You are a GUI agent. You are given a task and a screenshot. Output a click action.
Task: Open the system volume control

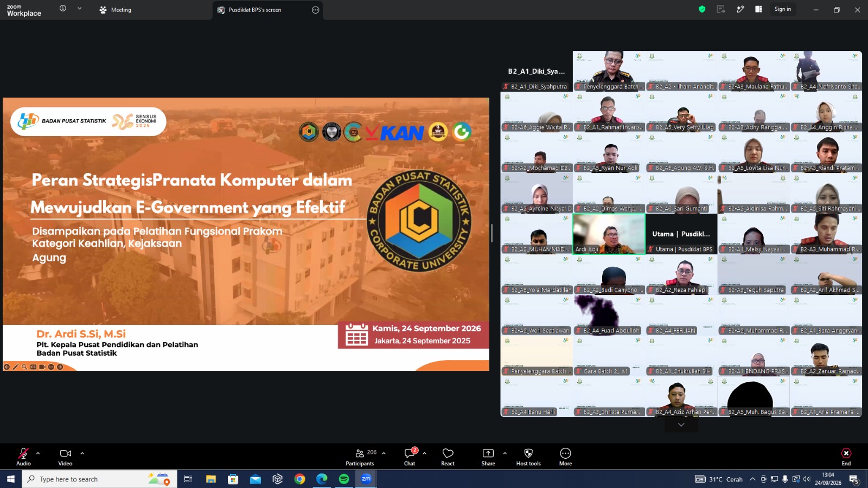[x=807, y=479]
